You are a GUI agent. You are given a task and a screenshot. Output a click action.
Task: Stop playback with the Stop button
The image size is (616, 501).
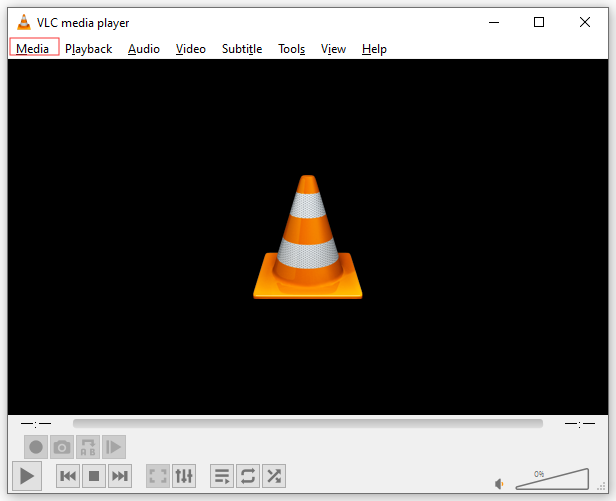94,476
